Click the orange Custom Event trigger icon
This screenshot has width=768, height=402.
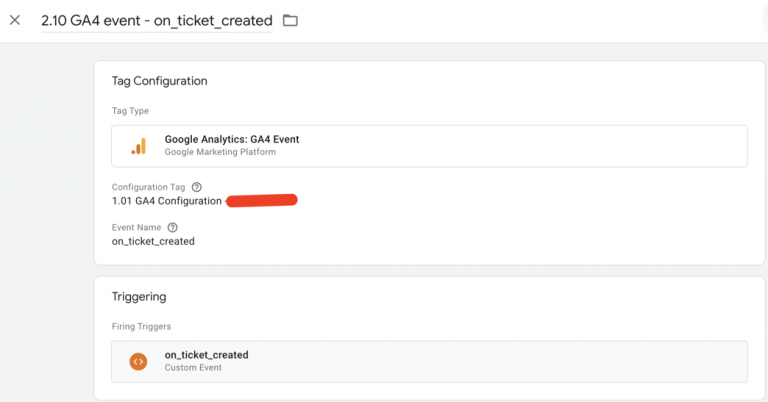coord(139,362)
